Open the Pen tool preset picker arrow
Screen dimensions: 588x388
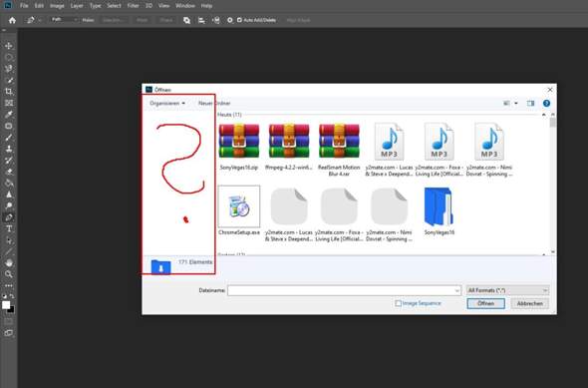[x=40, y=20]
